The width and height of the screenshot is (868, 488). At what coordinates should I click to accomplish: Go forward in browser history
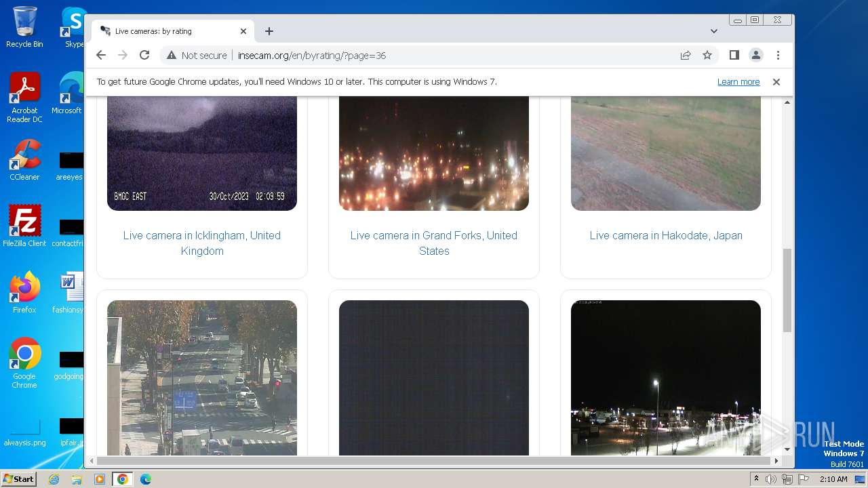click(123, 56)
